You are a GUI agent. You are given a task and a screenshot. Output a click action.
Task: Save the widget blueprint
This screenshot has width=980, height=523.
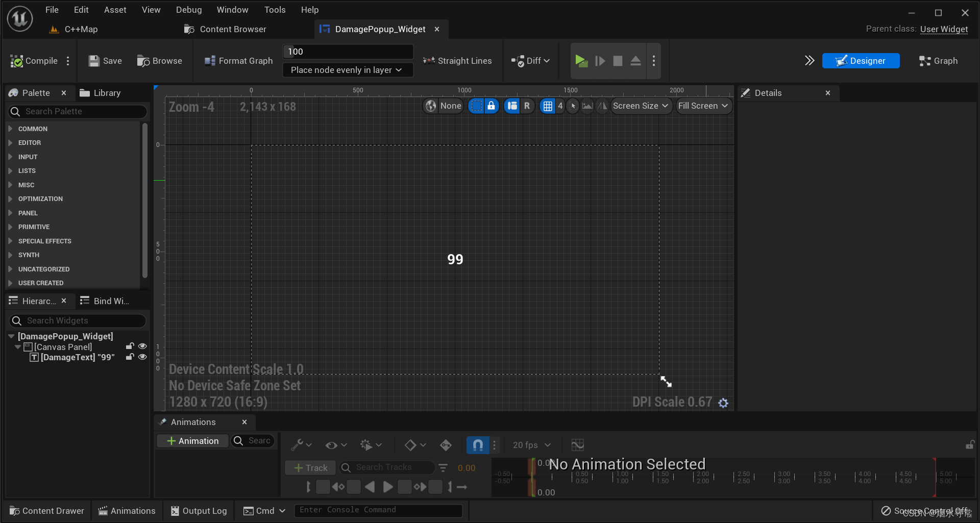105,61
